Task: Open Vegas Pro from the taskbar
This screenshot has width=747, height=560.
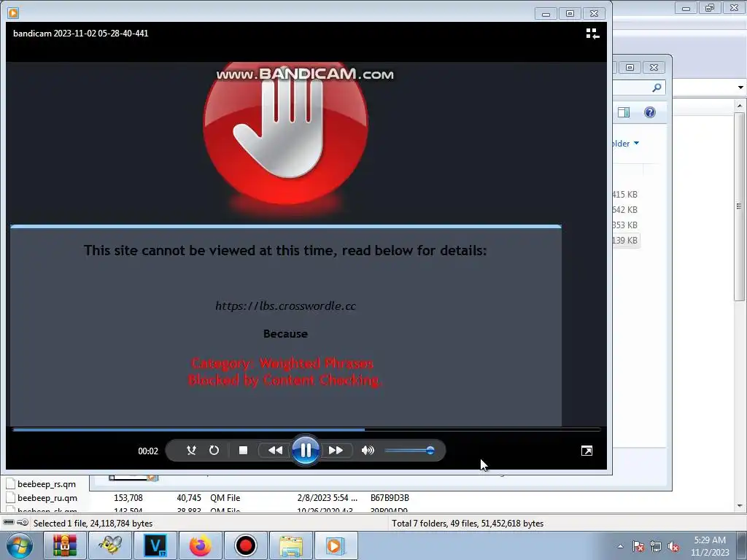Action: (x=155, y=545)
